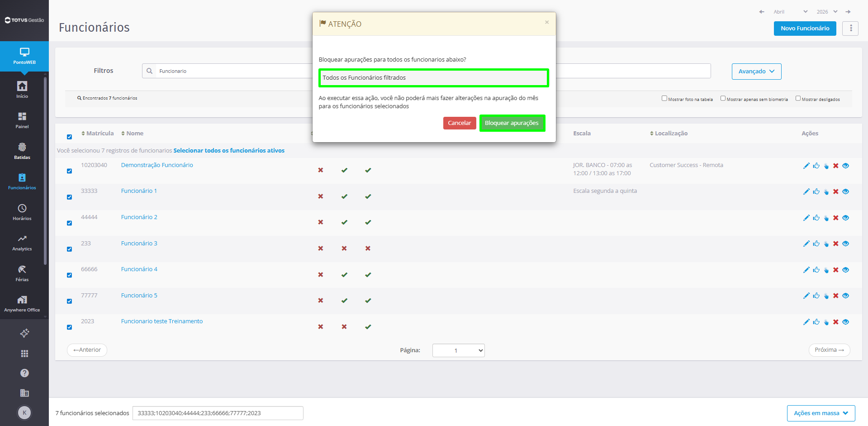Click hand icon for Funcionário 5
Viewport: 868px width, 426px height.
tap(826, 296)
